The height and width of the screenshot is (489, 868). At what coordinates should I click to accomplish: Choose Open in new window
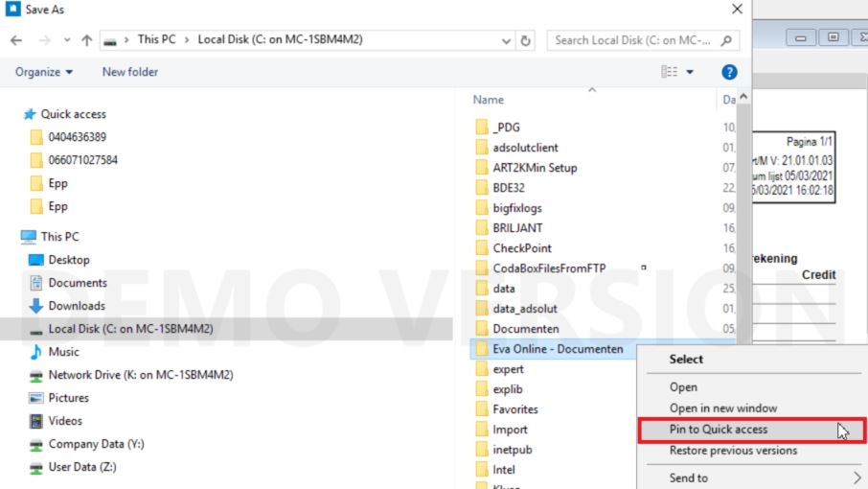[x=723, y=408]
